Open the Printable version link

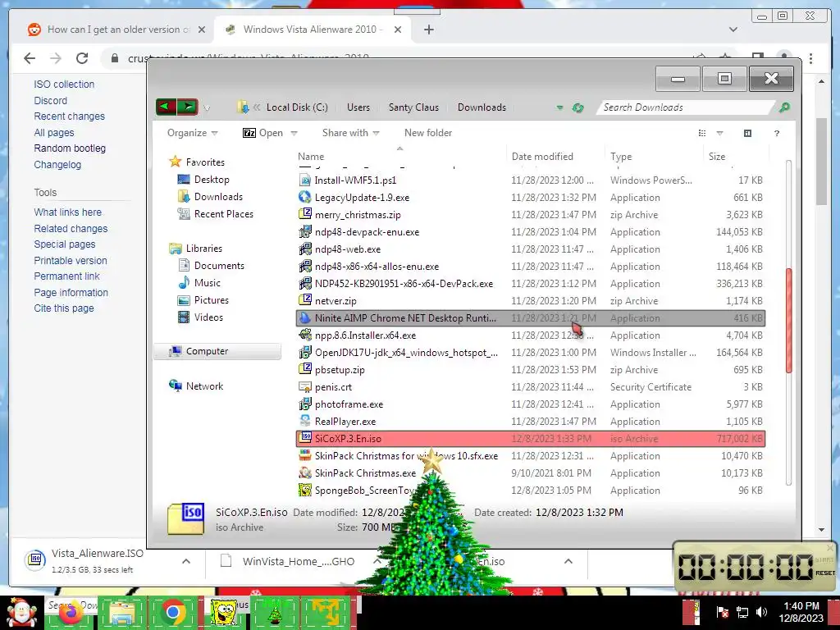pos(71,260)
